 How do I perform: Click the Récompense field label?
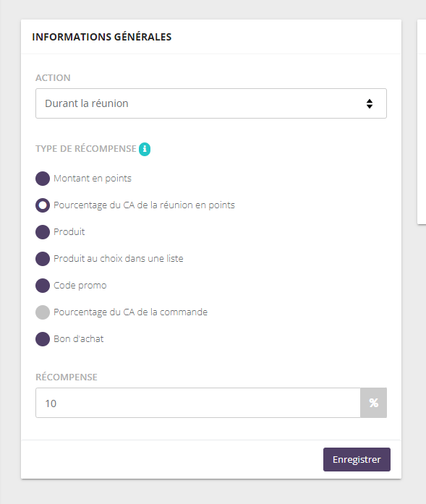(x=67, y=377)
